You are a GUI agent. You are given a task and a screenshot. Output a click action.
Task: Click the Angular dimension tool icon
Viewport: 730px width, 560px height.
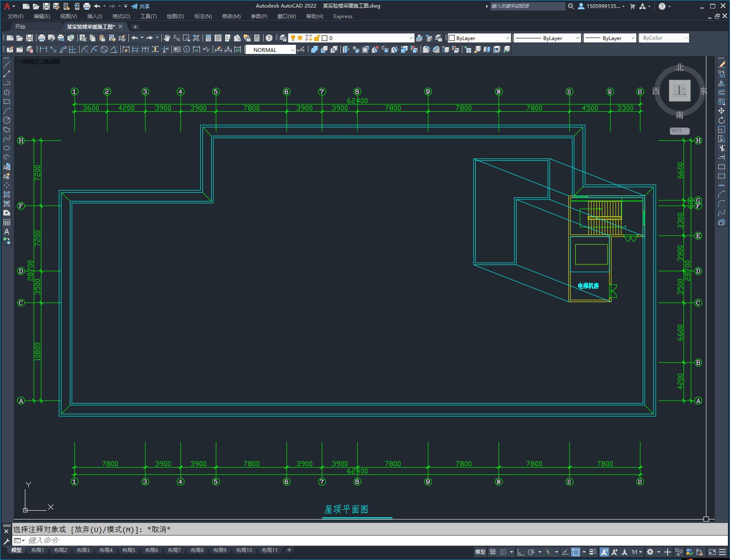tap(114, 49)
